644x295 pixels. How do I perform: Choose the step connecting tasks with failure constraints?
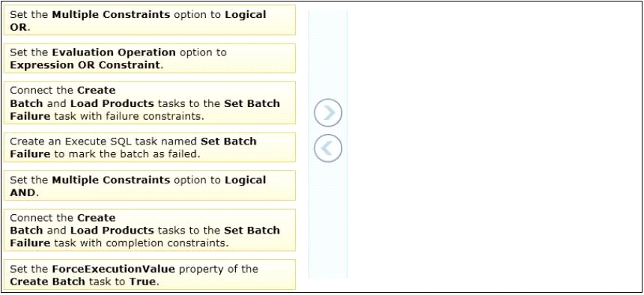[x=150, y=103]
